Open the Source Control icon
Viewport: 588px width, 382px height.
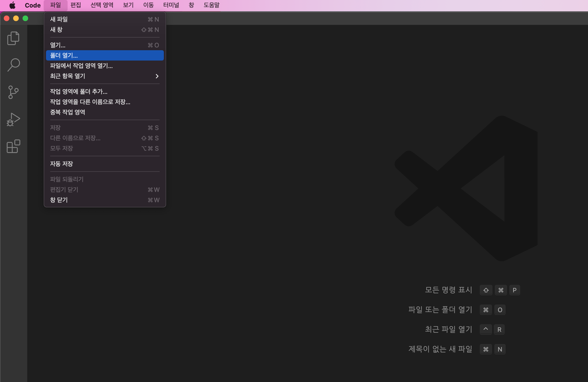tap(13, 92)
